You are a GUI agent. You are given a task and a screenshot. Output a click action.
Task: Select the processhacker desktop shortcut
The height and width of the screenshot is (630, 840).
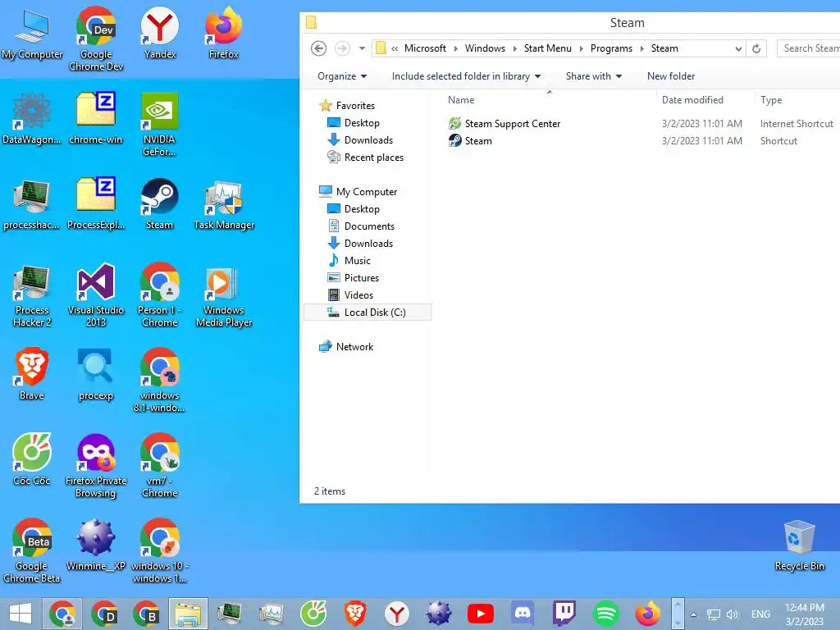[x=32, y=204]
